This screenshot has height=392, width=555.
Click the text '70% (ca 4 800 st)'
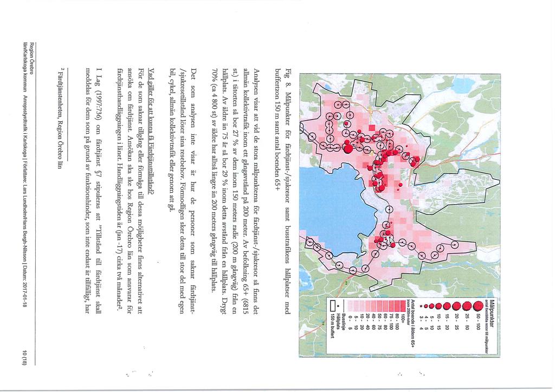[214, 92]
